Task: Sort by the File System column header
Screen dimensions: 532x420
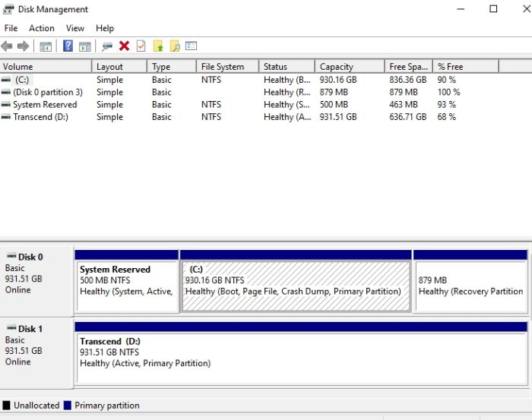Action: (228, 66)
